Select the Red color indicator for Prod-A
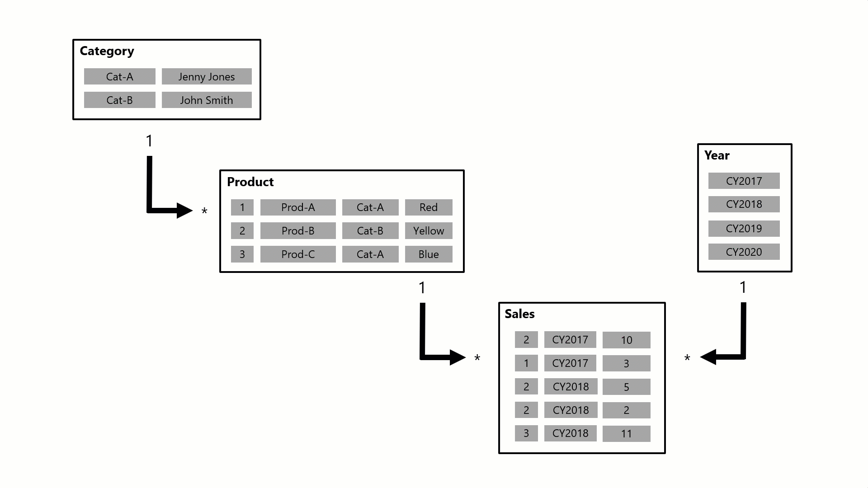Viewport: 868px width, 488px height. coord(428,207)
